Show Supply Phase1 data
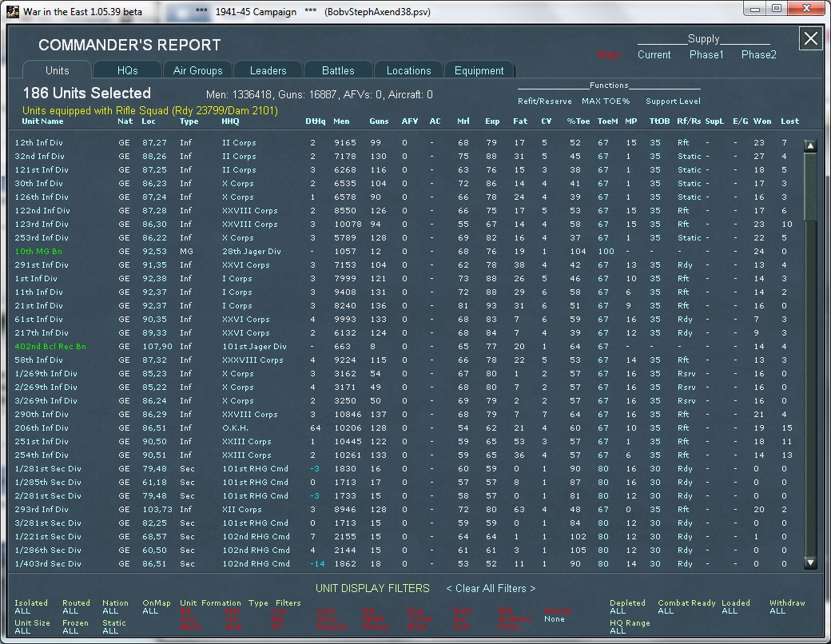 click(706, 54)
